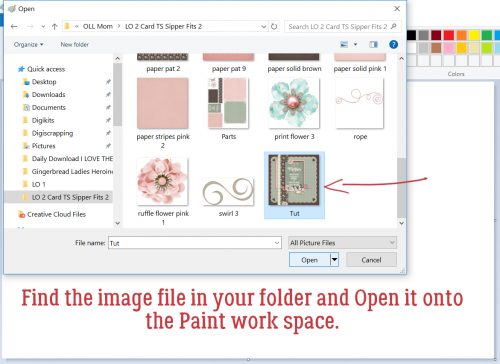Expand the Open button's split arrow
The height and width of the screenshot is (364, 500).
tap(334, 260)
